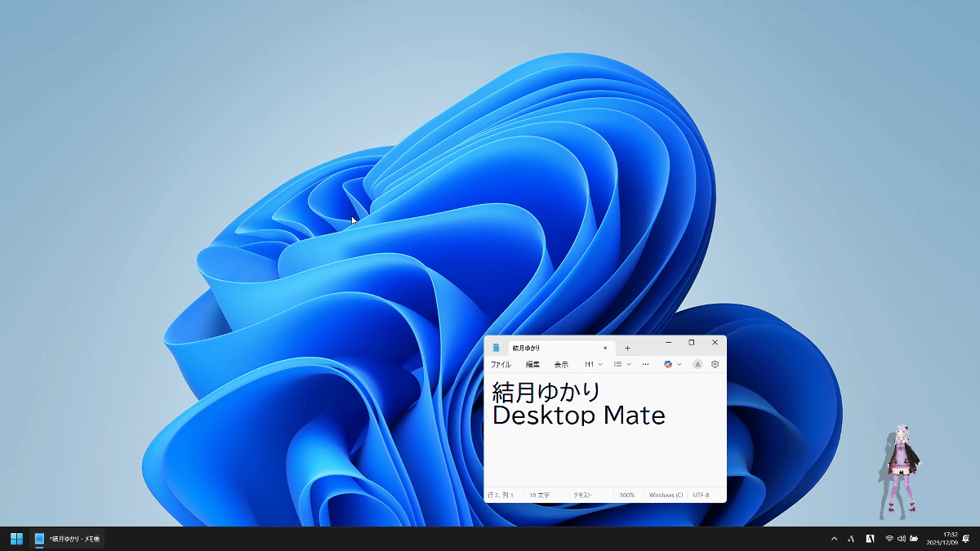This screenshot has width=980, height=551.
Task: Click the Wi-Fi network tray icon
Action: 889,539
